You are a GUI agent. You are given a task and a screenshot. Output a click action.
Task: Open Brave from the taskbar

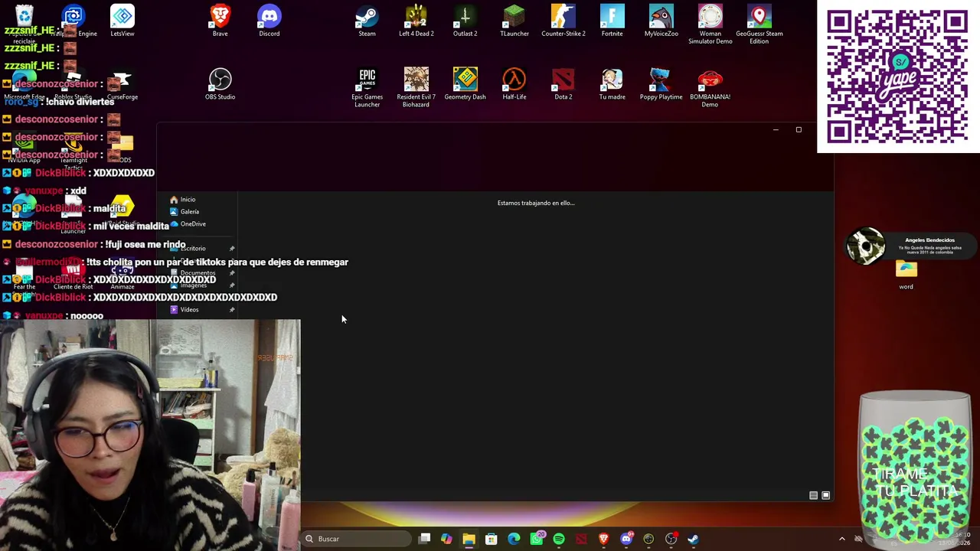point(603,539)
